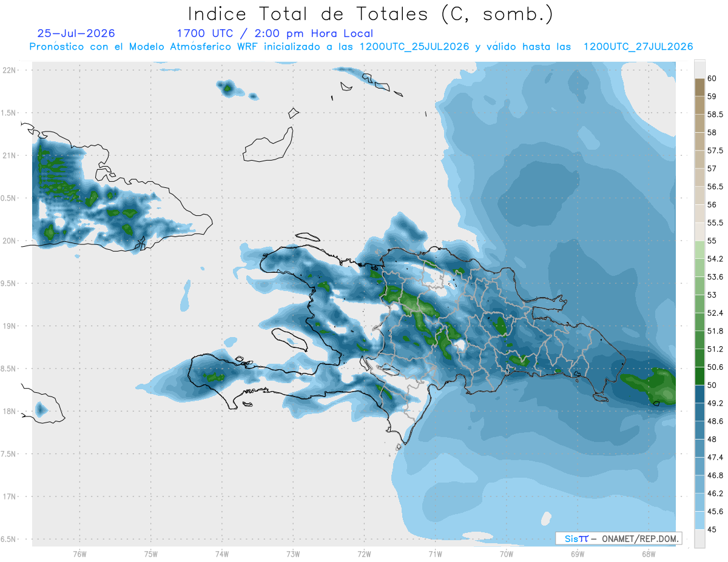Image resolution: width=728 pixels, height=562 pixels.
Task: Click the '55' value on the color bar
Action: pyautogui.click(x=713, y=241)
